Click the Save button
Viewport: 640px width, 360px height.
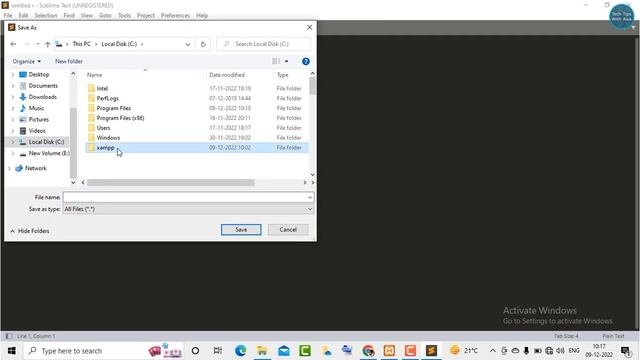click(241, 230)
